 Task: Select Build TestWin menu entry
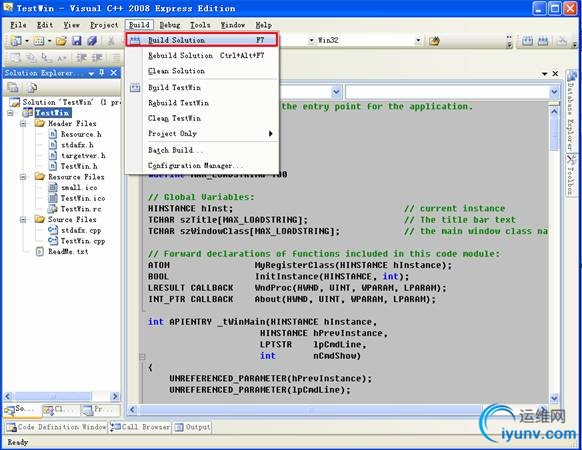pyautogui.click(x=202, y=88)
